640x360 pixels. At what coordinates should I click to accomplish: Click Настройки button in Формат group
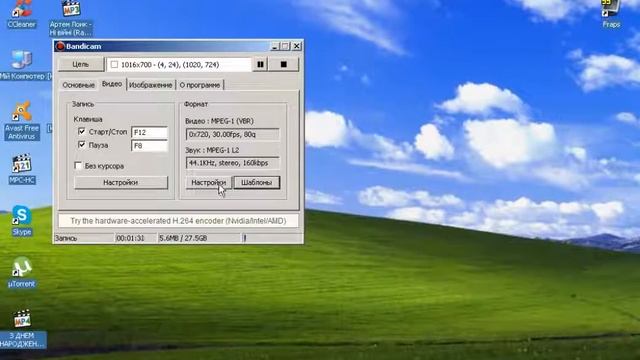[x=209, y=182]
